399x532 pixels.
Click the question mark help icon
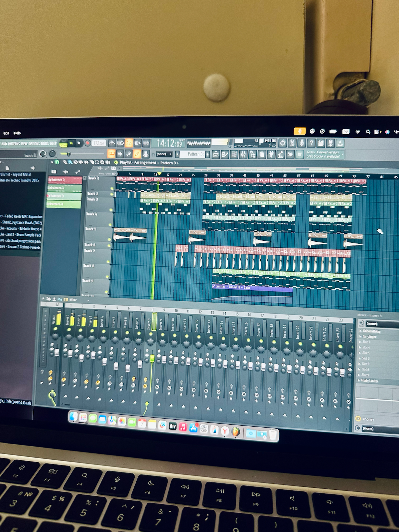[x=311, y=143]
